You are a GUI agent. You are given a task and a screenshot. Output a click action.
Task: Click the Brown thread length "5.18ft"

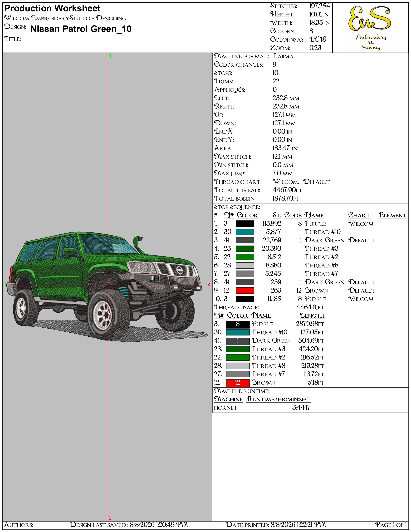316,383
